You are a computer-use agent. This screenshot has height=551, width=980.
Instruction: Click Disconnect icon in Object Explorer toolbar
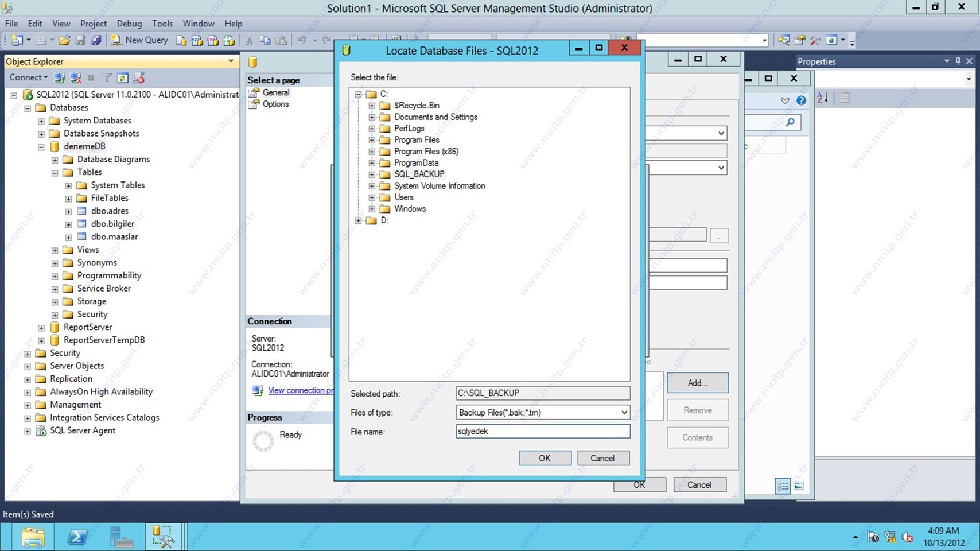tap(75, 77)
